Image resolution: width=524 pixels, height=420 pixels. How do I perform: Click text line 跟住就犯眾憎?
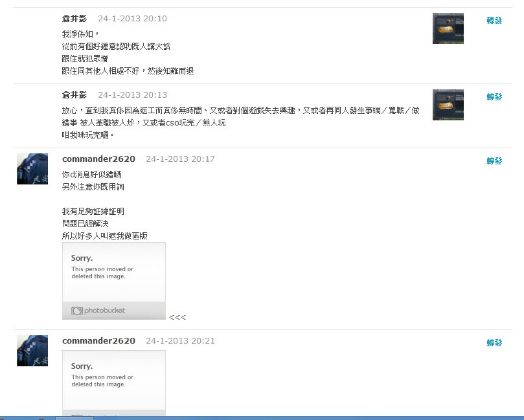(x=85, y=59)
